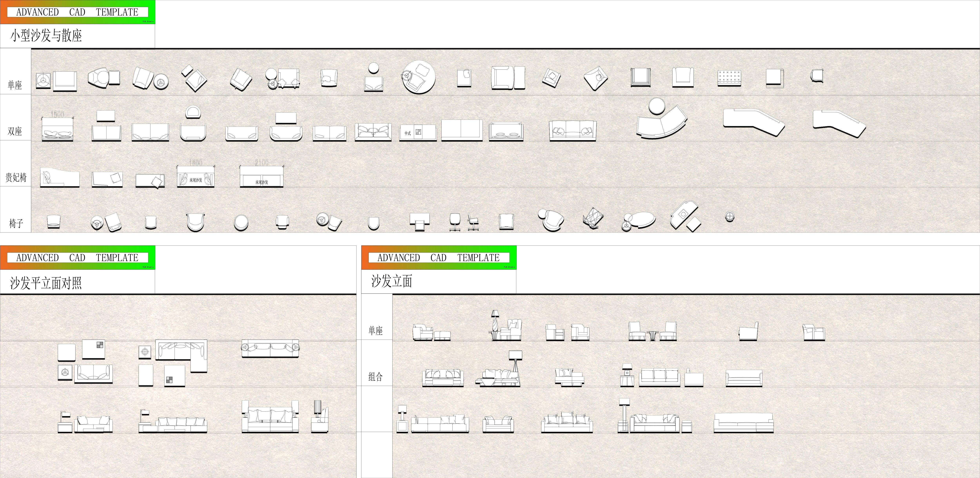Select the tufted ottoman with x pattern
This screenshot has width=980, height=478.
click(x=729, y=78)
